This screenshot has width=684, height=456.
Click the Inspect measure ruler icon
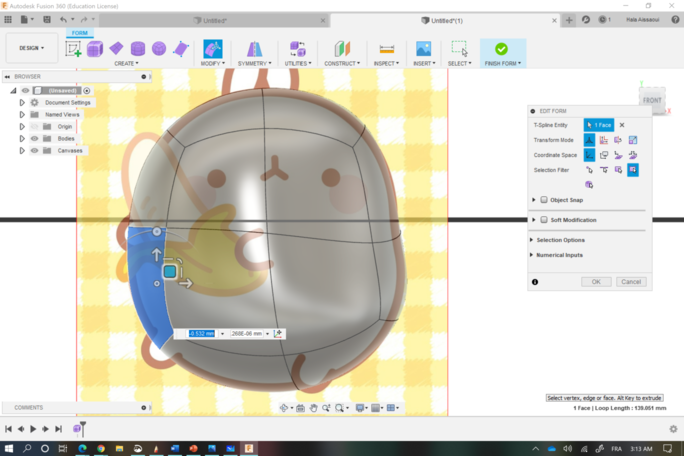387,48
